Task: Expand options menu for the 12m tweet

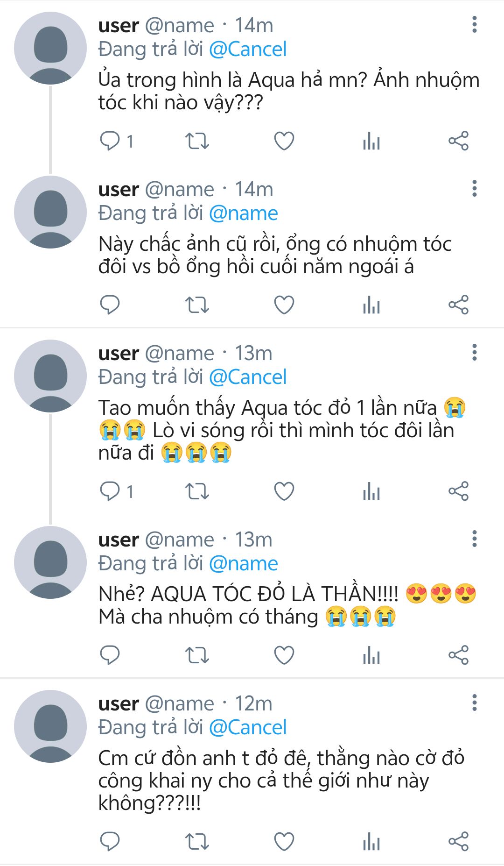Action: pos(474,703)
